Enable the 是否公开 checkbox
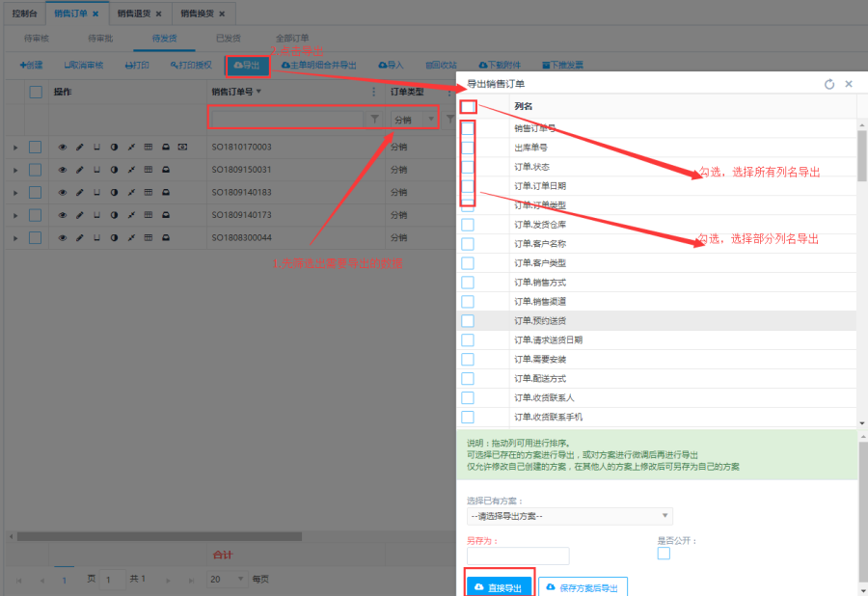Viewport: 868px width, 596px height. tap(664, 554)
